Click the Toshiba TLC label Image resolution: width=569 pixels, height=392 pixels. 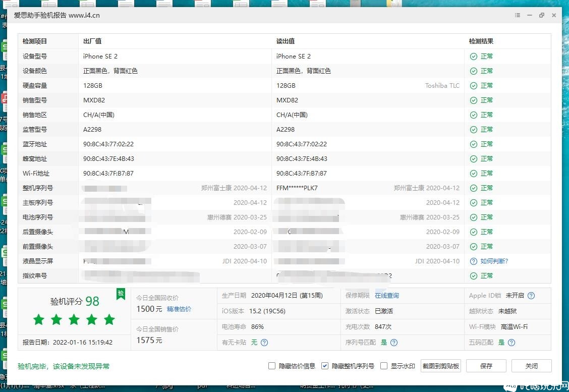pos(442,86)
